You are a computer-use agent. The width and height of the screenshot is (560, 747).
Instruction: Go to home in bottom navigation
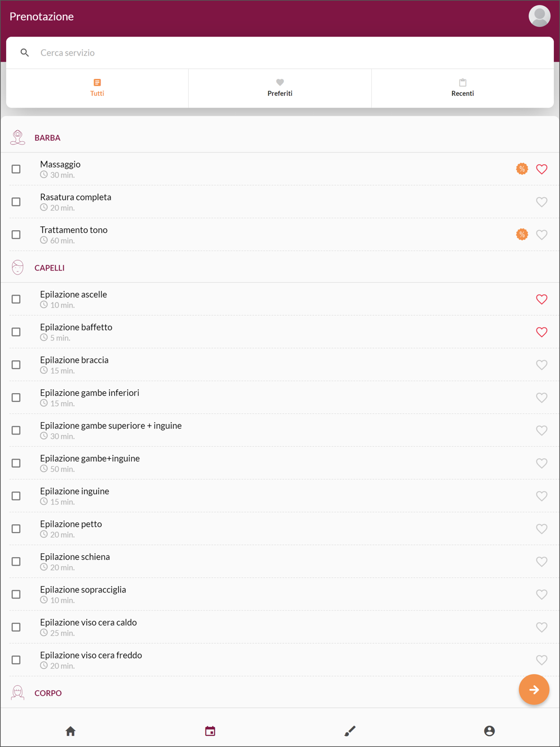point(71,731)
